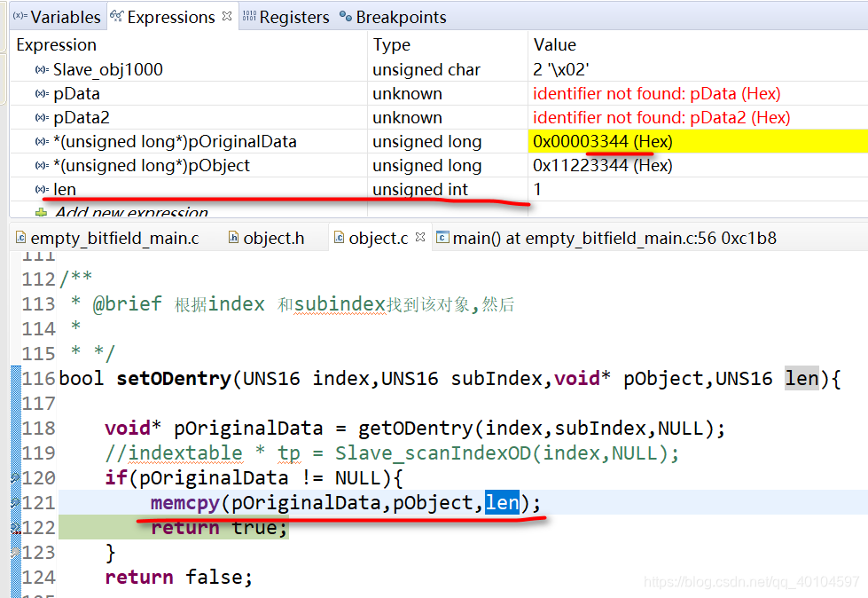The width and height of the screenshot is (868, 598).
Task: Click the header file icon on object.h tab
Action: [x=233, y=238]
